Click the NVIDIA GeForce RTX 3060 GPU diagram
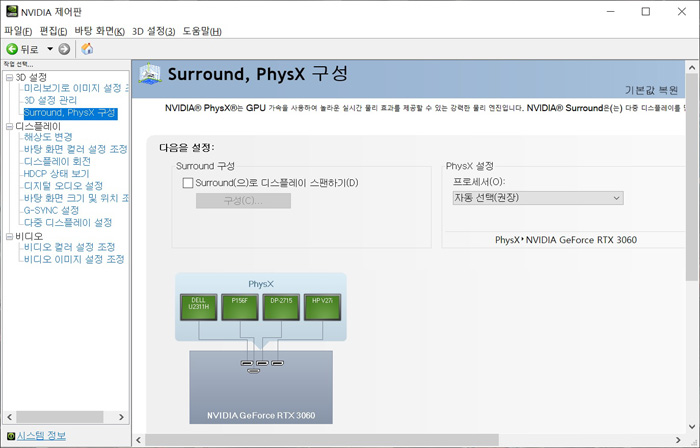This screenshot has height=448, width=700. 261,387
